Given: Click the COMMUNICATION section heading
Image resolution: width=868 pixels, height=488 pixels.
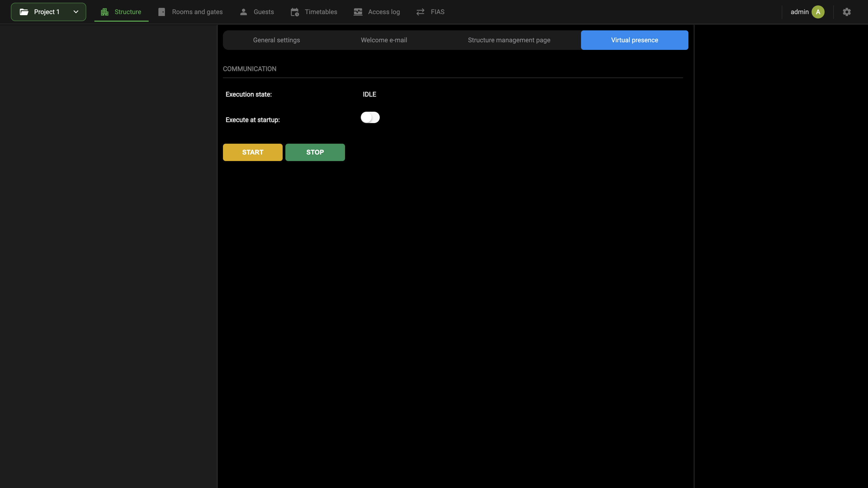Looking at the screenshot, I should 250,69.
